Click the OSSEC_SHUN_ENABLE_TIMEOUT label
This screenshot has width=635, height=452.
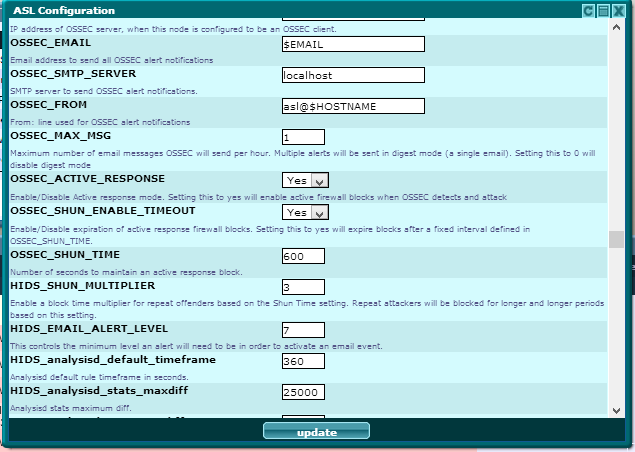(x=103, y=211)
